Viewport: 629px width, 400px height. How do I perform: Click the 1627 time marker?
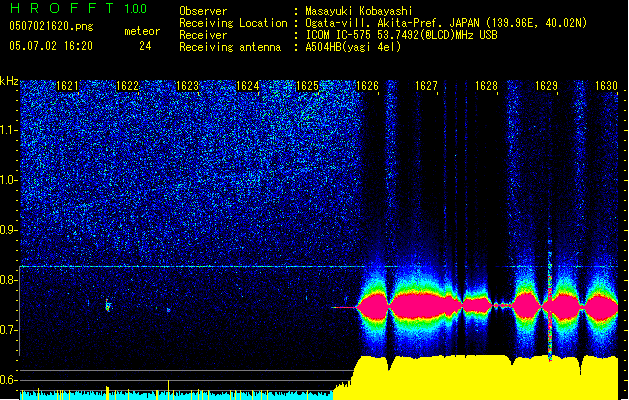[x=426, y=86]
